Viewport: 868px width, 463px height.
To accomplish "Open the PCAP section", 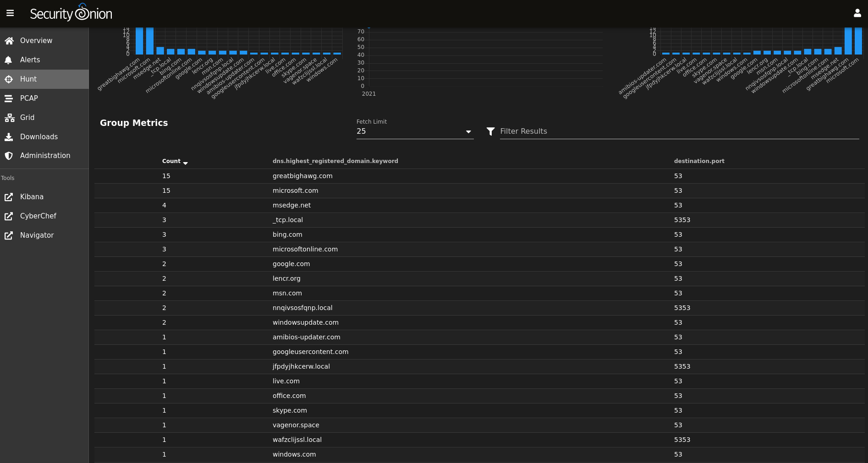I will coord(44,98).
